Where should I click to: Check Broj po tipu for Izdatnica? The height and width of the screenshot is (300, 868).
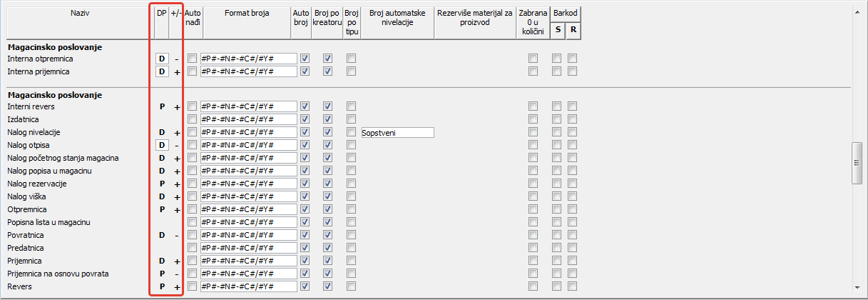click(x=351, y=119)
